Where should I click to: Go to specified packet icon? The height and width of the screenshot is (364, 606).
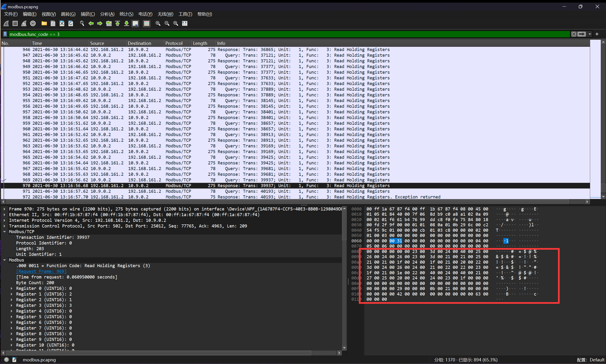(109, 23)
